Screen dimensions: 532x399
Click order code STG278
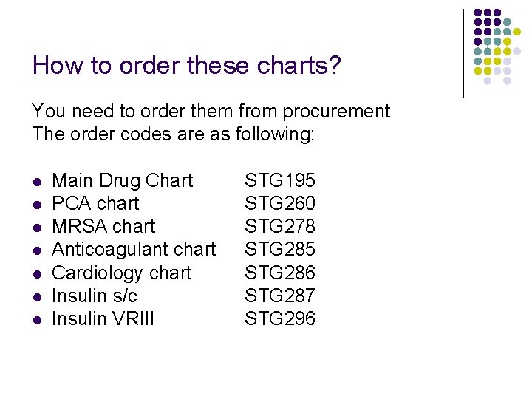280,226
